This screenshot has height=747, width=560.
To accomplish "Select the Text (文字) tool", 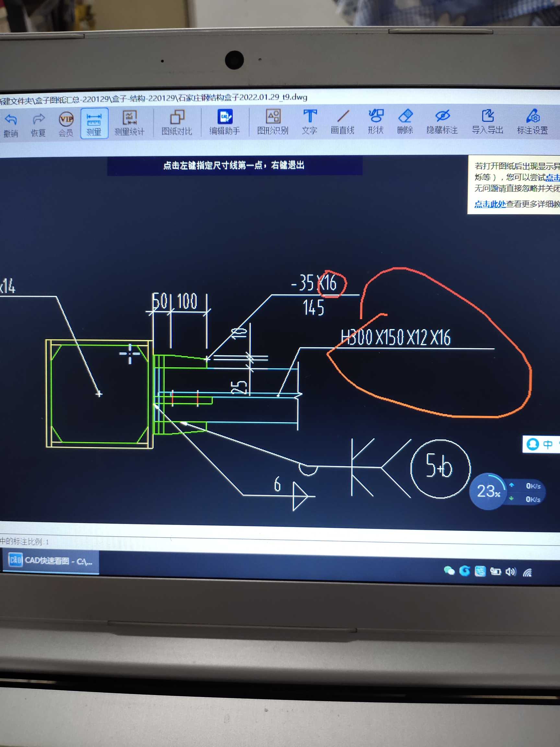I will pyautogui.click(x=309, y=122).
